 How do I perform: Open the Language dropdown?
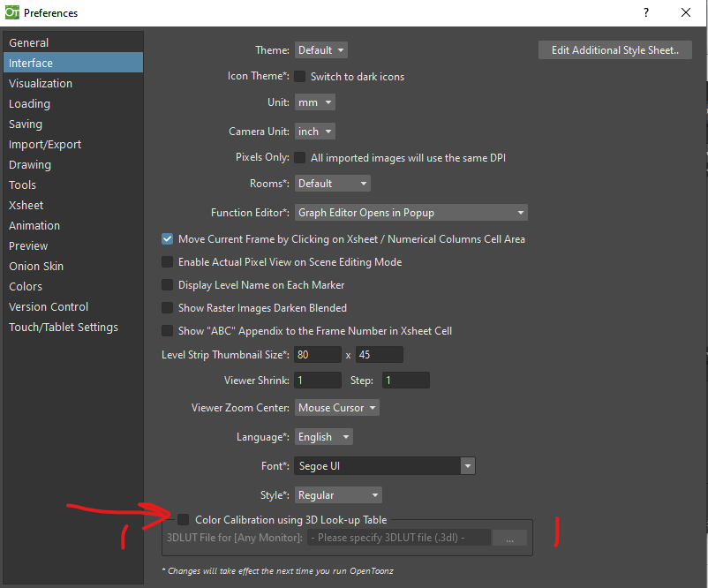tap(323, 436)
